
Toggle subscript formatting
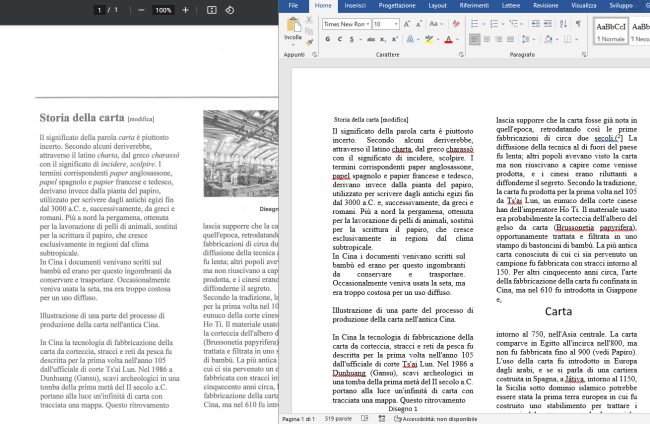coord(383,39)
